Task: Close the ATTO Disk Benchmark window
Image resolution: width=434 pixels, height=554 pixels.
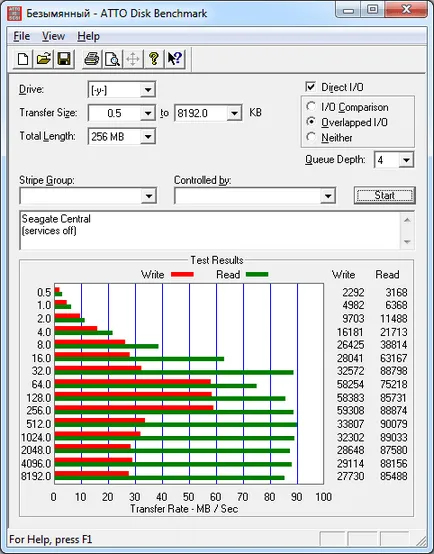Action: pyautogui.click(x=406, y=10)
